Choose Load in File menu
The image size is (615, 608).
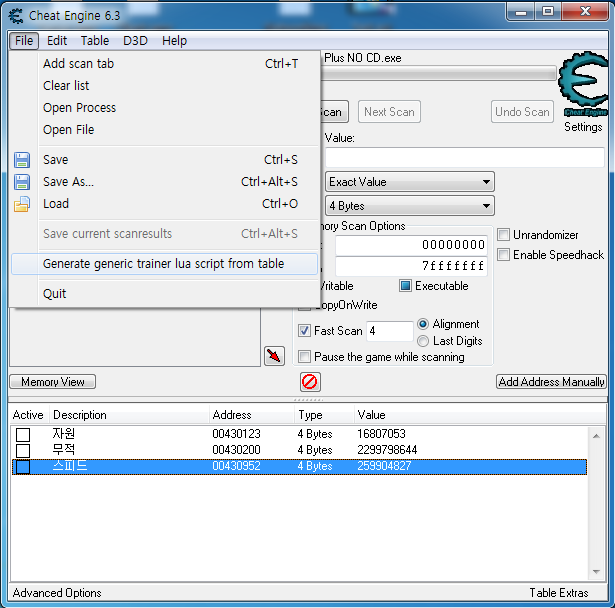tap(164, 204)
